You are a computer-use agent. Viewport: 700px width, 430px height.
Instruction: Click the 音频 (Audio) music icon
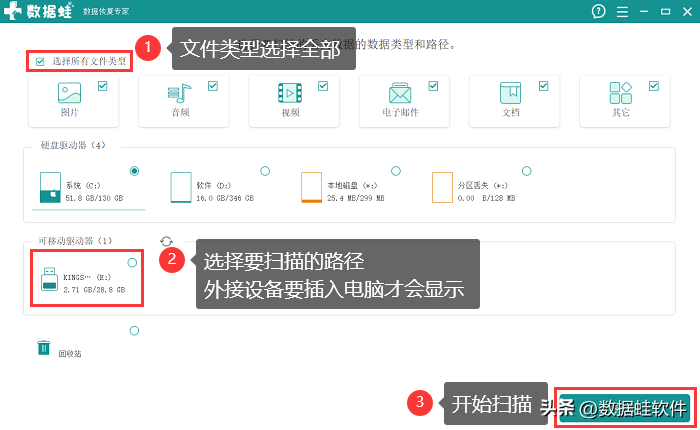point(179,94)
